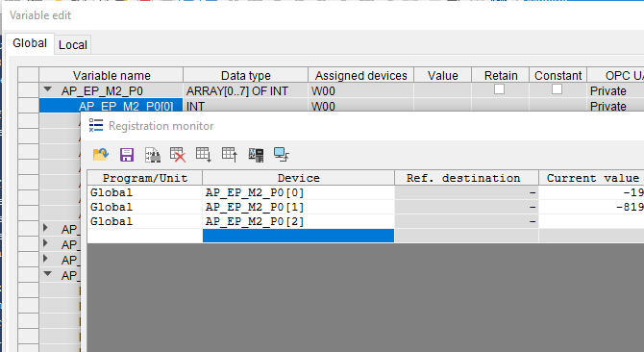The image size is (644, 352).
Task: Click the Retain column header
Action: pyautogui.click(x=501, y=75)
